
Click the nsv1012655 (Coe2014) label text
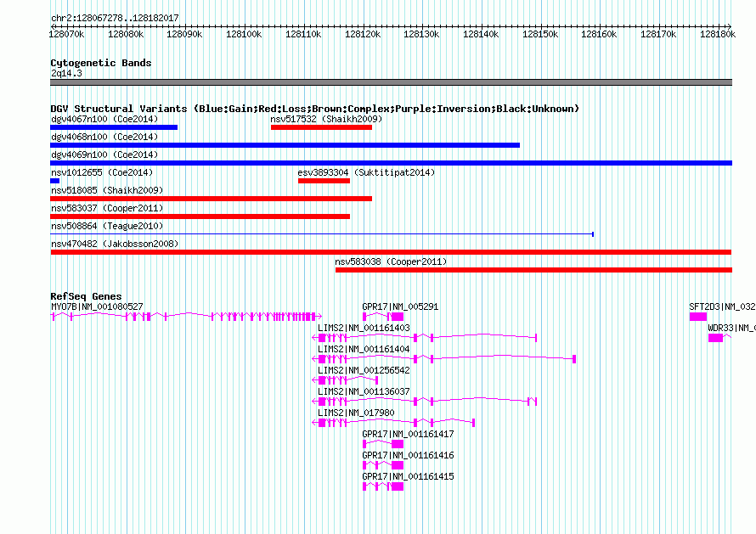click(102, 172)
